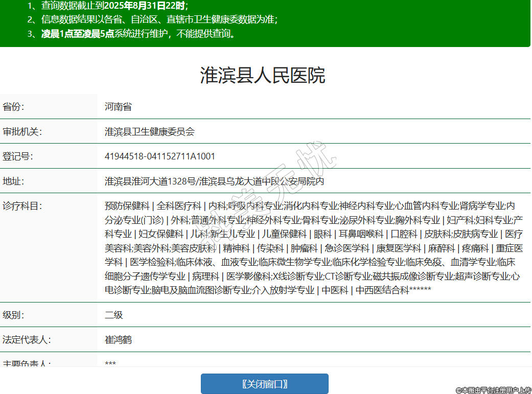
Task: Click the notice line mentioning 卫生健康委数据为准
Action: [152, 20]
